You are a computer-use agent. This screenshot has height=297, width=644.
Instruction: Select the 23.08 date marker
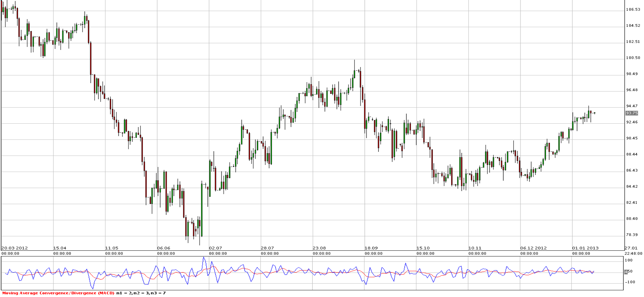319,248
